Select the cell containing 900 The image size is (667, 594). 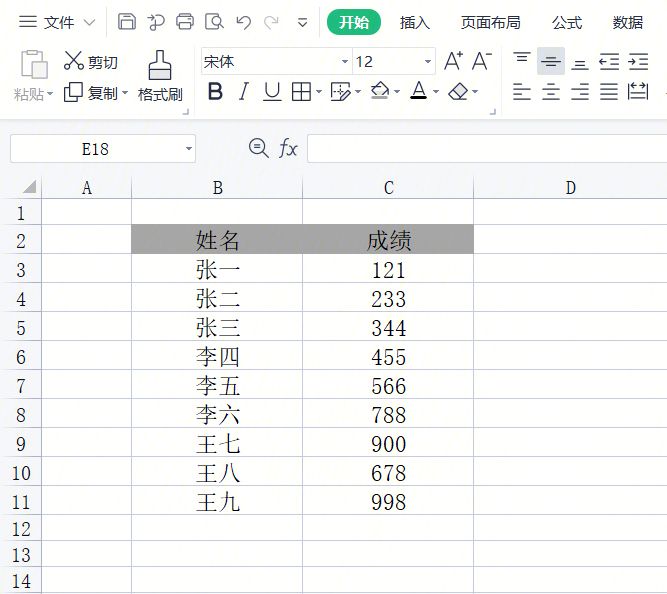[x=388, y=443]
